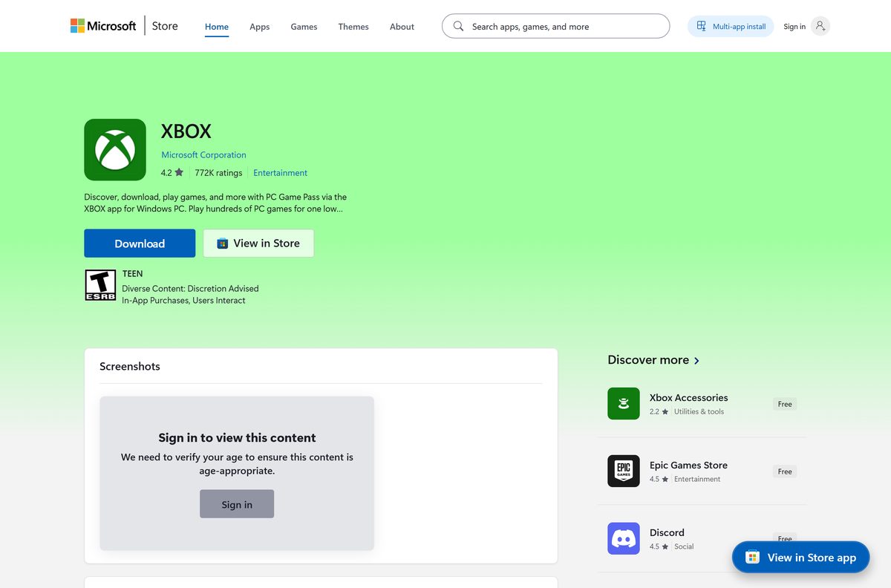Click the TEEN rating label

(132, 274)
